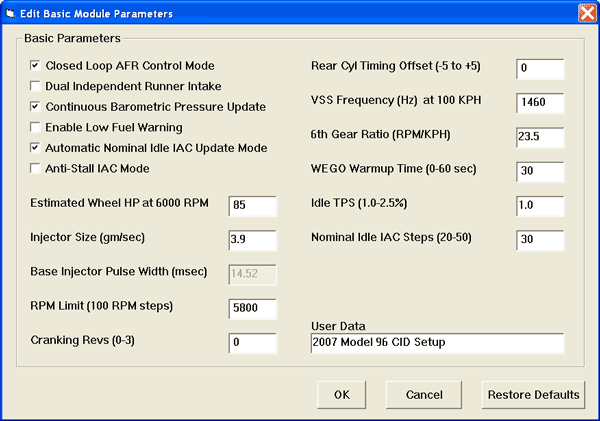The width and height of the screenshot is (600, 421).
Task: Click the application icon in title bar
Action: [x=12, y=13]
